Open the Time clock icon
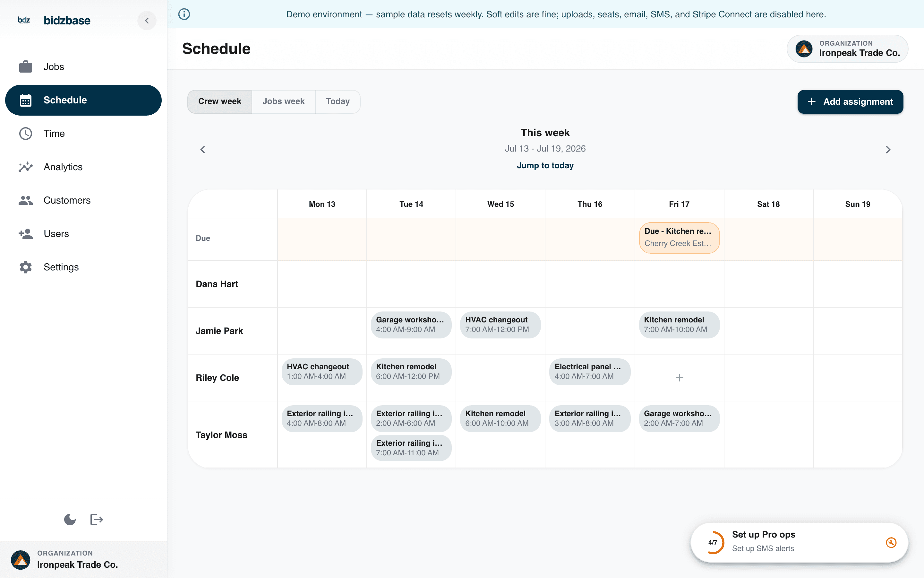924x578 pixels. tap(26, 133)
